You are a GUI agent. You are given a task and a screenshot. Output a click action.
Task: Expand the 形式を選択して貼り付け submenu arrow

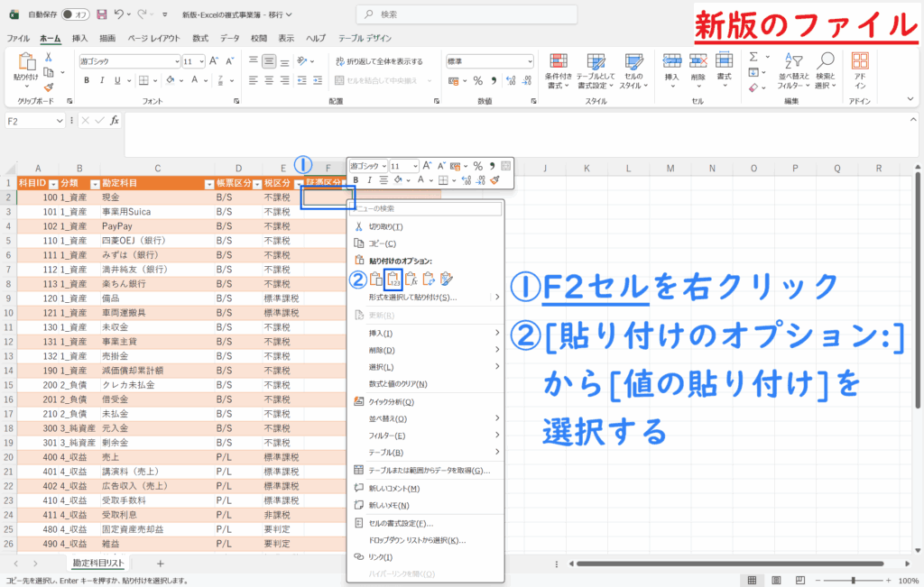click(496, 297)
